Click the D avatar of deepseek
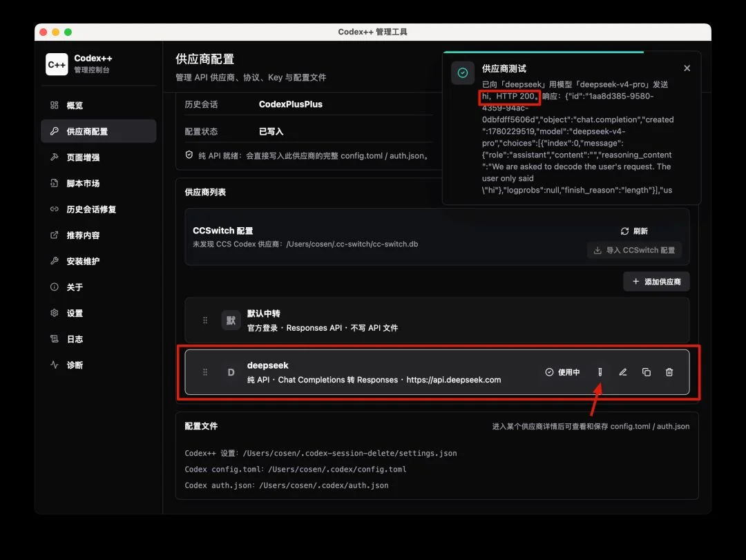This screenshot has width=746, height=560. point(231,372)
